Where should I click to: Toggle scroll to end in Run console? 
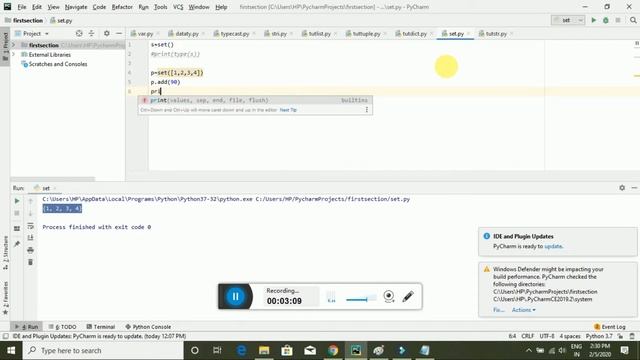click(30, 238)
